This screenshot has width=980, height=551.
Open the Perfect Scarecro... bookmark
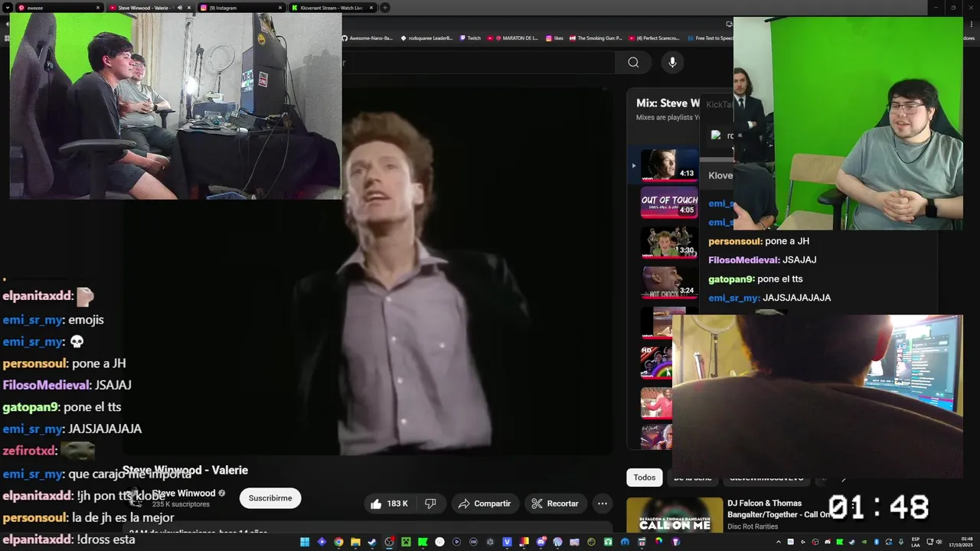point(655,38)
